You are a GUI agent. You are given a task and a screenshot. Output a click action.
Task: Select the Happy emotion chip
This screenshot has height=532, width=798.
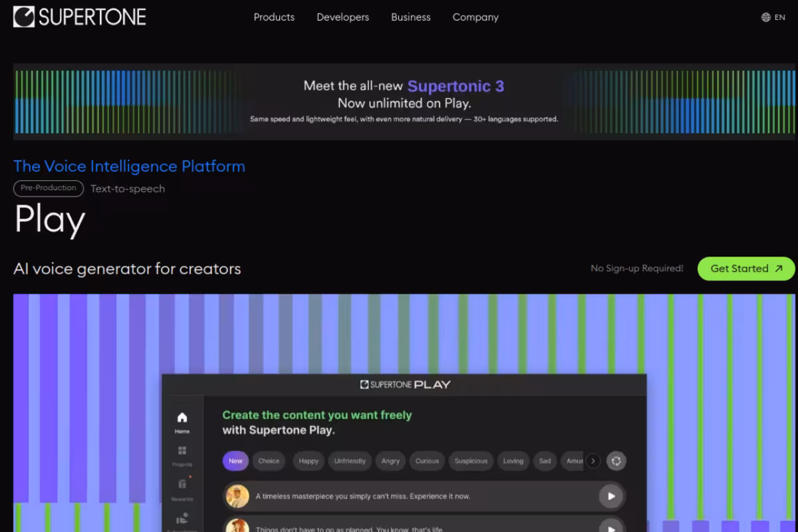click(309, 461)
